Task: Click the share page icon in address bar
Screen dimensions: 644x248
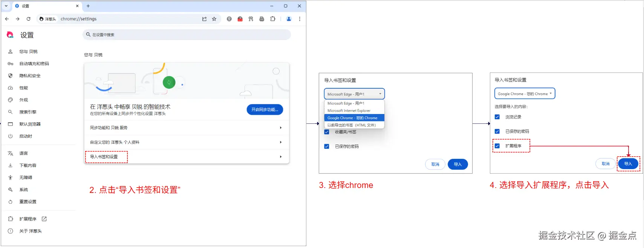Action: tap(204, 19)
